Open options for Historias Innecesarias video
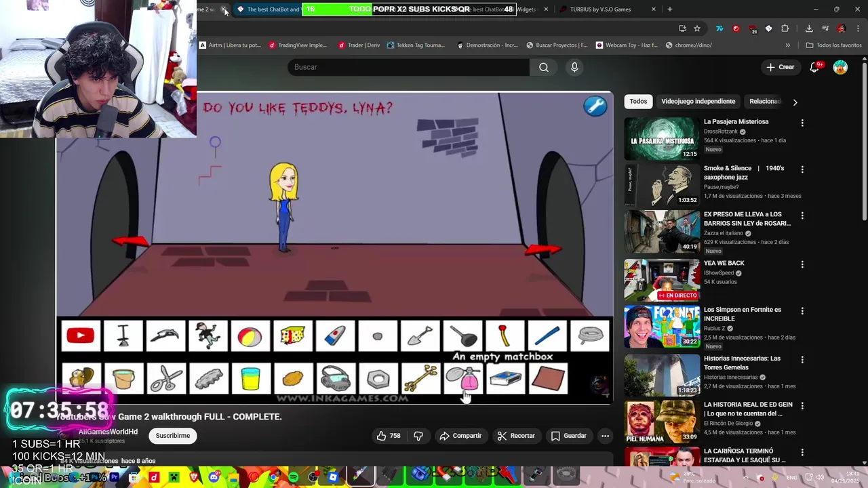This screenshot has height=488, width=868. (x=802, y=360)
